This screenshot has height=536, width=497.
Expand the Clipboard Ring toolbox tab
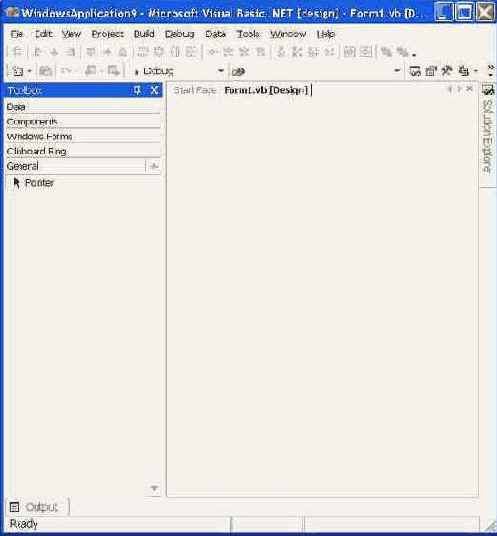click(x=83, y=151)
